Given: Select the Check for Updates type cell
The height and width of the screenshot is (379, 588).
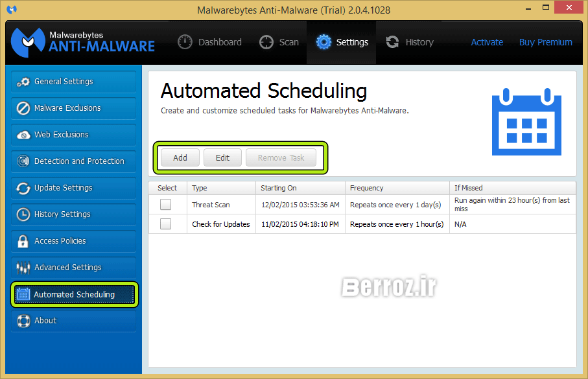Looking at the screenshot, I should 221,224.
